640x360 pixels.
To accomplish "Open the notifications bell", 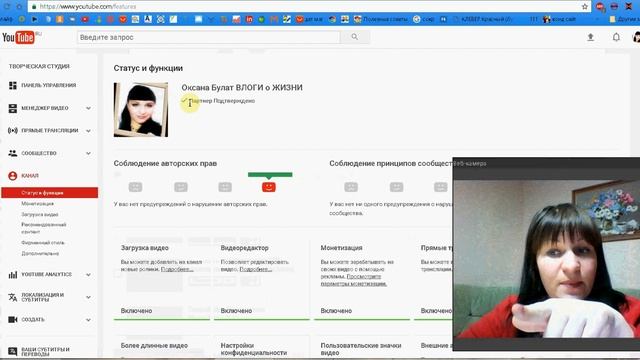I will click(x=616, y=37).
